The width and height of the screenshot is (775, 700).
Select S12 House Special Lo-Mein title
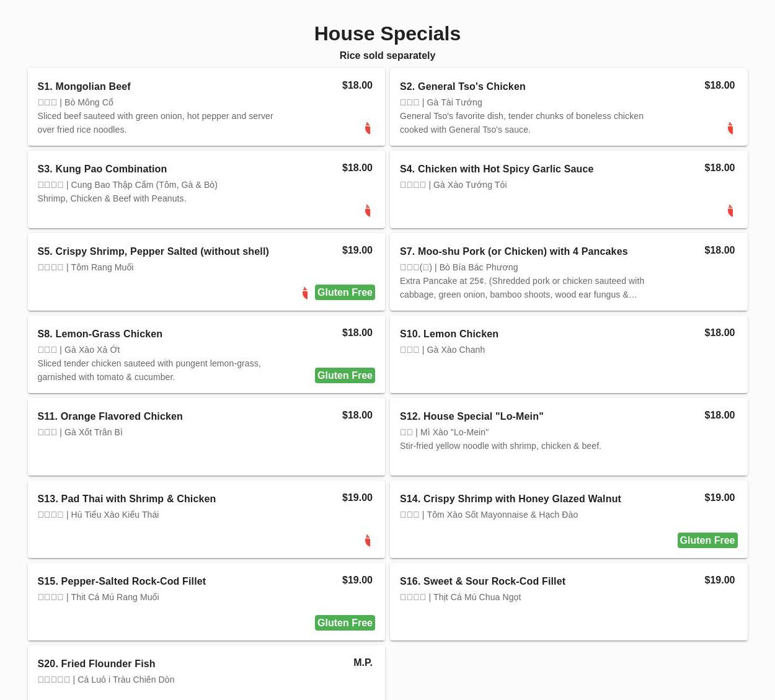pyautogui.click(x=471, y=416)
